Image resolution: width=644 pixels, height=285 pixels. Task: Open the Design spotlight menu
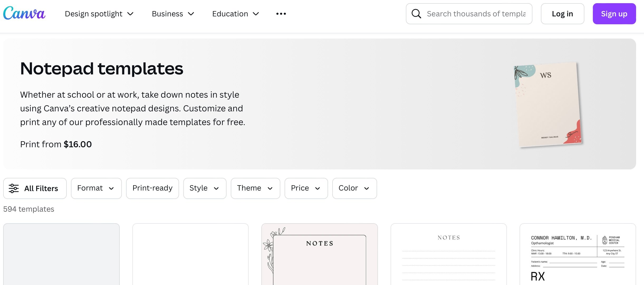(99, 14)
